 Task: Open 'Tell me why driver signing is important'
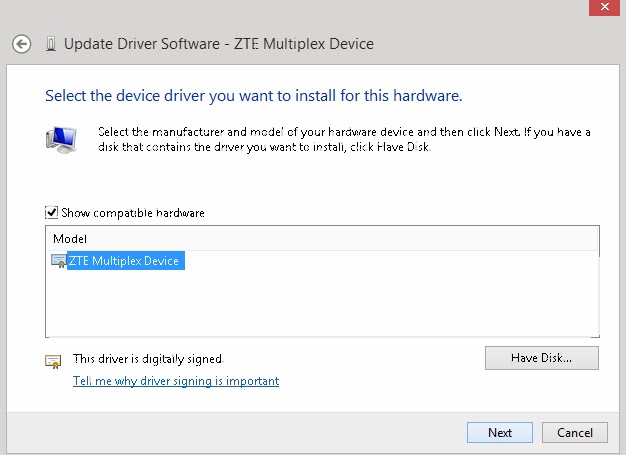point(176,381)
